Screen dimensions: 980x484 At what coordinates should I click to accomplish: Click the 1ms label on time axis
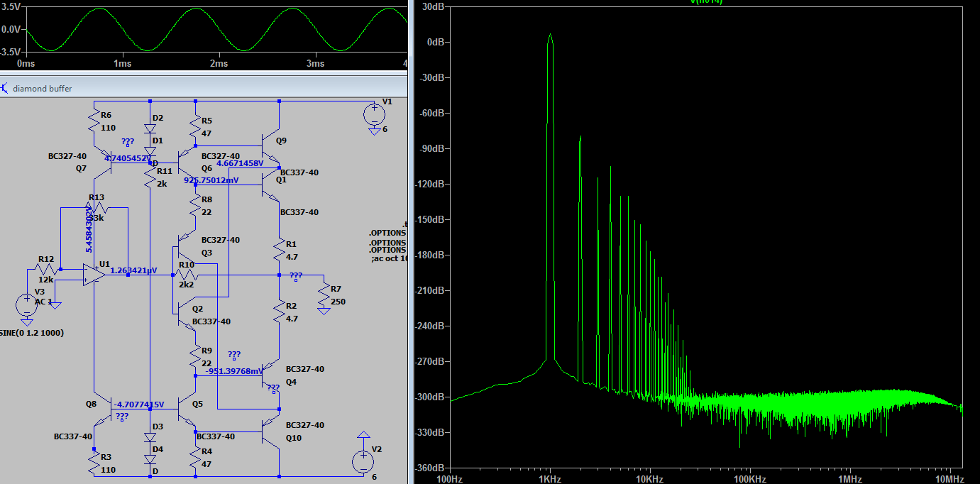pyautogui.click(x=122, y=63)
